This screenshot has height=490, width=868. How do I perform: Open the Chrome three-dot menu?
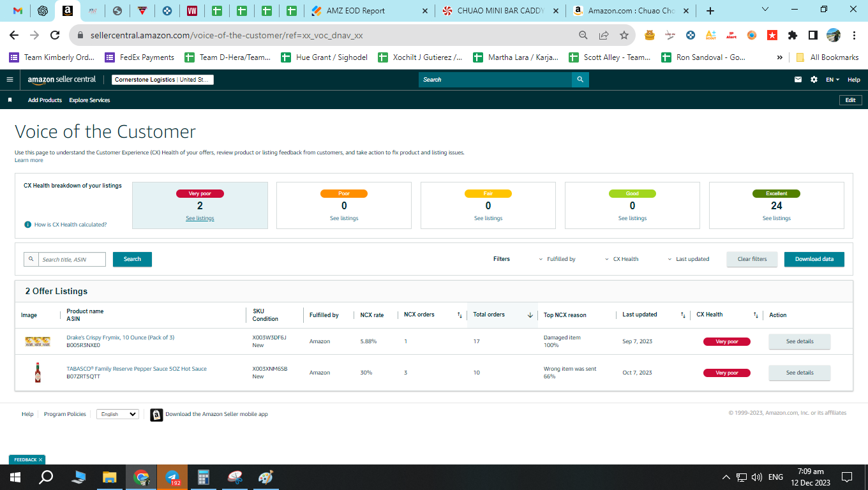(853, 35)
